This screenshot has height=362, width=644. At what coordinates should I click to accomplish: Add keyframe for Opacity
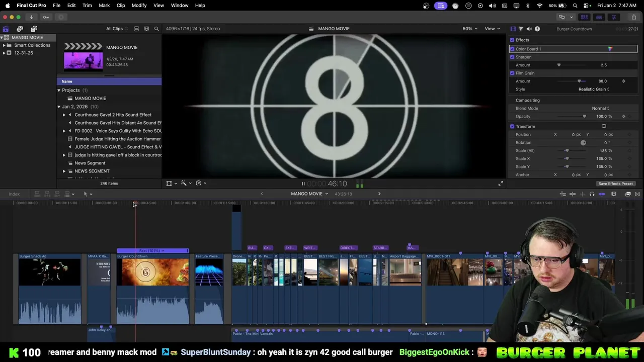(x=623, y=116)
